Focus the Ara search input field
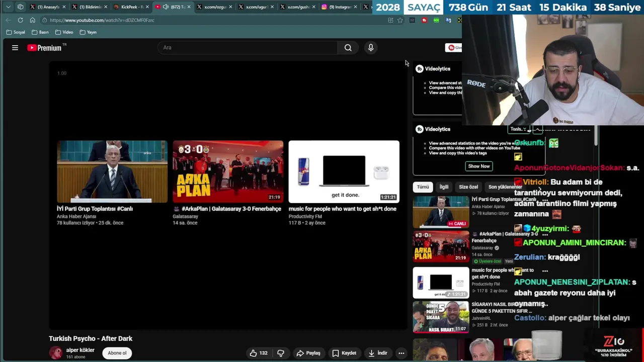This screenshot has height=362, width=644. (x=248, y=48)
